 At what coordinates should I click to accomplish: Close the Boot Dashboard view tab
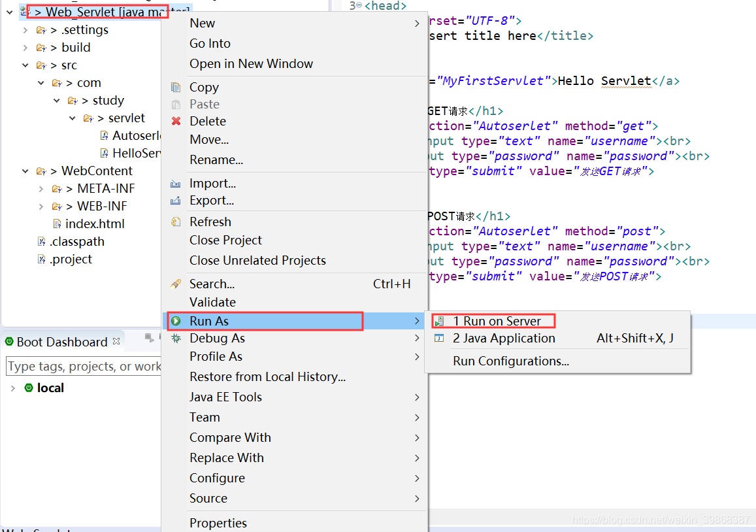coord(116,341)
